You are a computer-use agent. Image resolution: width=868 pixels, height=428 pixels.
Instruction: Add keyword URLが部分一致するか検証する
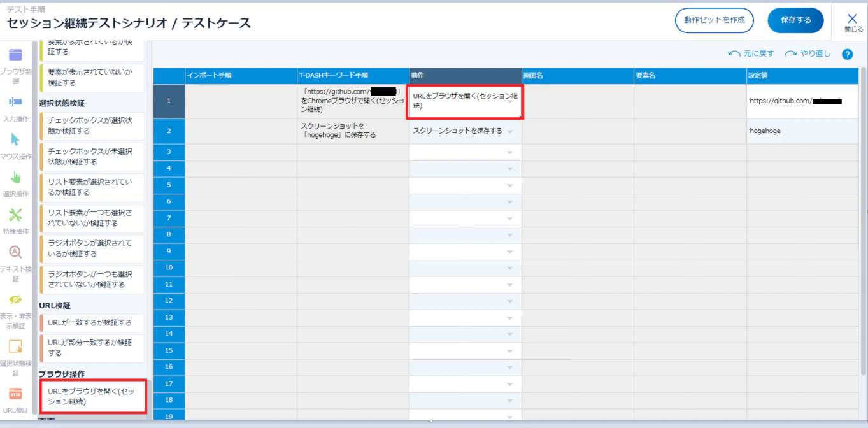pyautogui.click(x=92, y=348)
